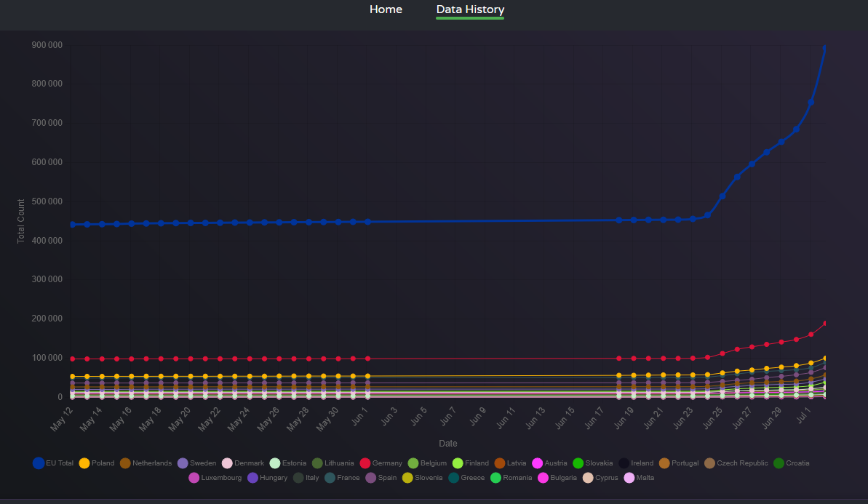
Task: Click the "500 000" y-axis label
Action: click(x=47, y=201)
